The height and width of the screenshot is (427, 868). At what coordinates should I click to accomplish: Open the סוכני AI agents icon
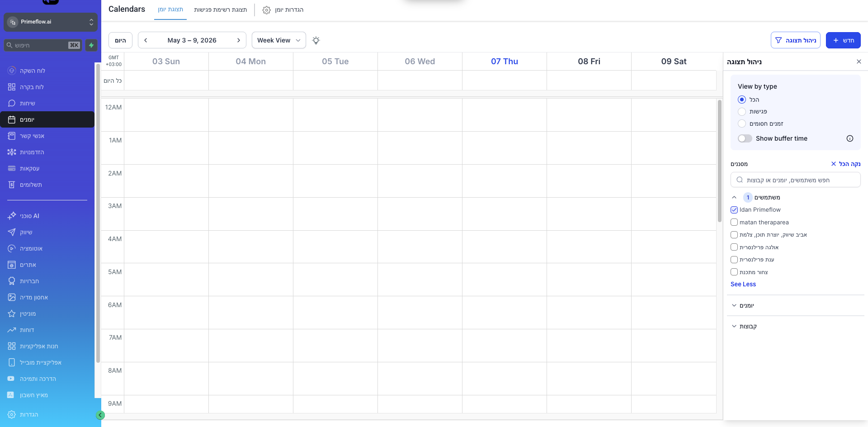[x=12, y=216]
